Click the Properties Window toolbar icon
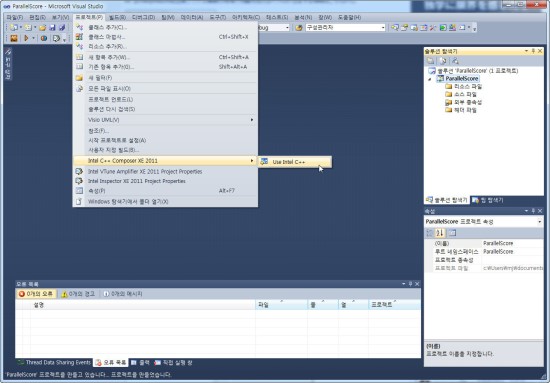Screen dimensions: 550x383 [404, 27]
